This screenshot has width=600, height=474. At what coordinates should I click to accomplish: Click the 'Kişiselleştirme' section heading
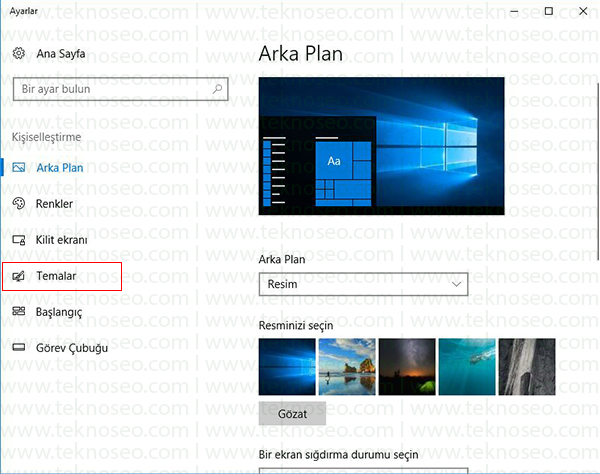46,137
